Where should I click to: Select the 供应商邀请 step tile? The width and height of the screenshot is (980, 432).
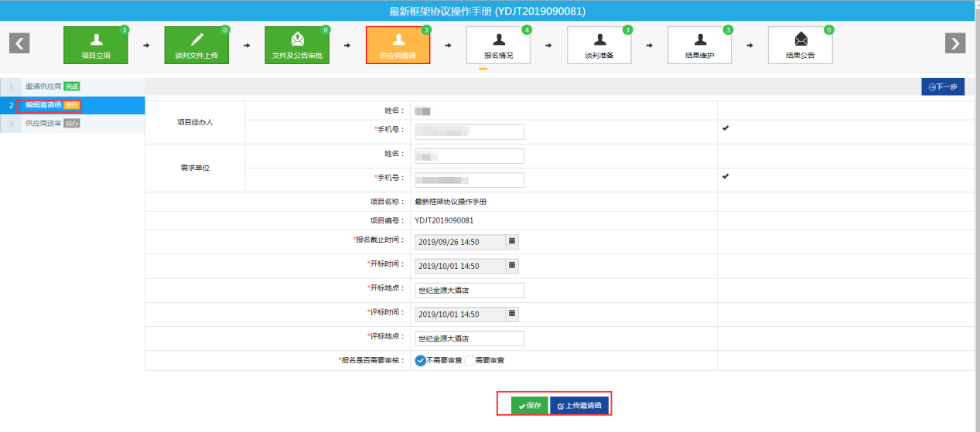pos(398,46)
